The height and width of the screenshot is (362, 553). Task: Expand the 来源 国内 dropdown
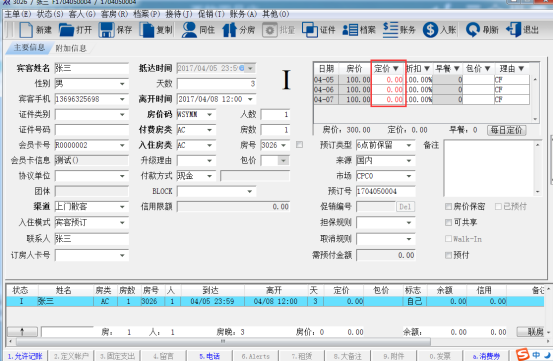409,161
